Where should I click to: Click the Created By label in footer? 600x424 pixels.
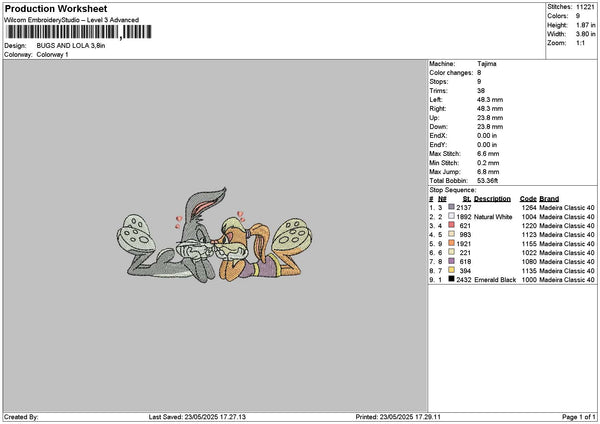[21, 417]
